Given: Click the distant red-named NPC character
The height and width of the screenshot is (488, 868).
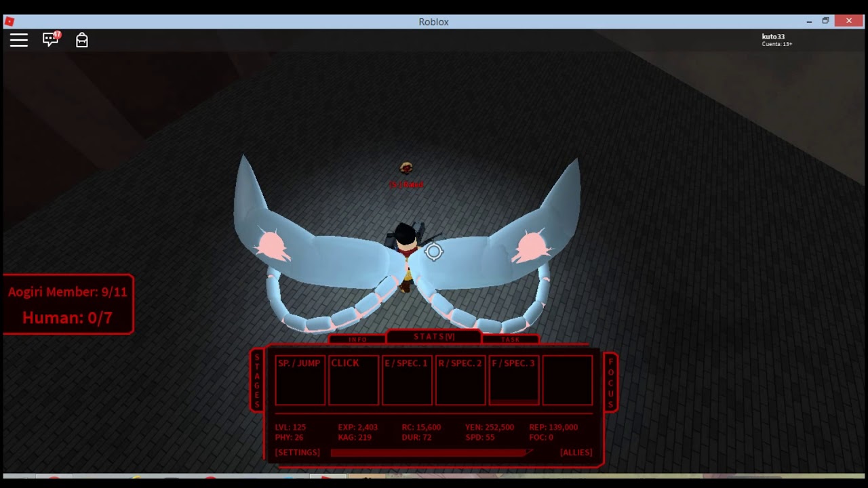Looking at the screenshot, I should pos(406,168).
